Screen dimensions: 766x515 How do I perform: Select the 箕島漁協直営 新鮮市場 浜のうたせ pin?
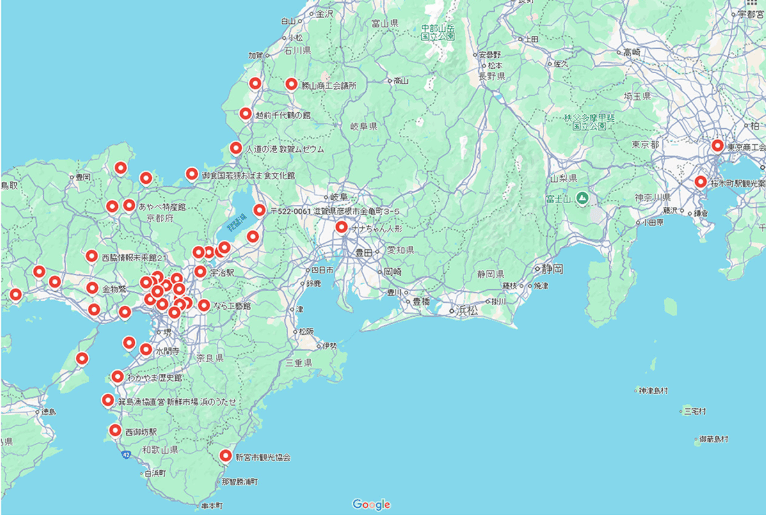[x=108, y=400]
